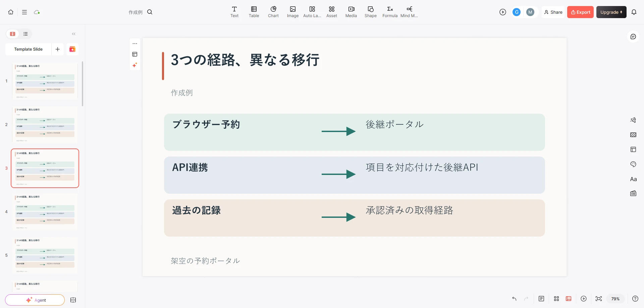Select the red slide view mode
The image size is (644, 308).
[x=569, y=299]
